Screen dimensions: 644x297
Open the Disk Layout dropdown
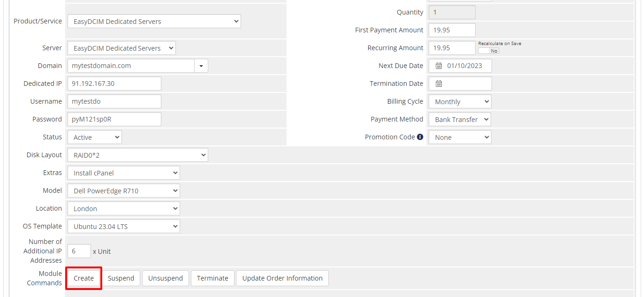click(x=138, y=155)
